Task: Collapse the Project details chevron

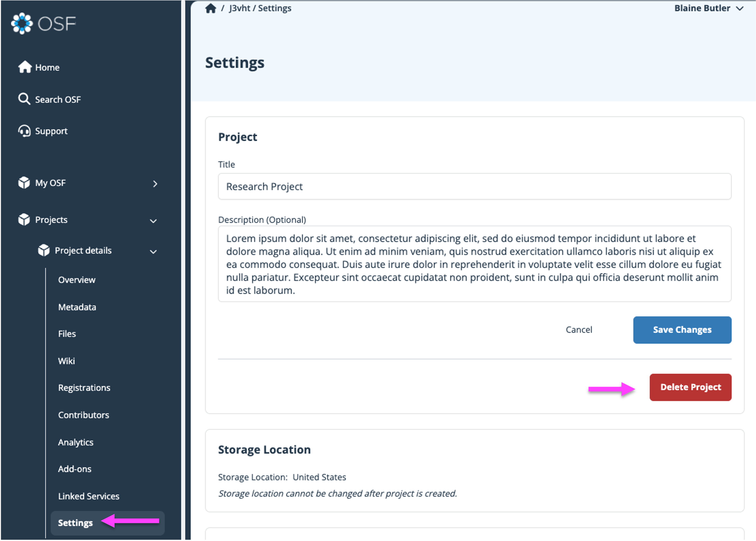Action: 153,251
